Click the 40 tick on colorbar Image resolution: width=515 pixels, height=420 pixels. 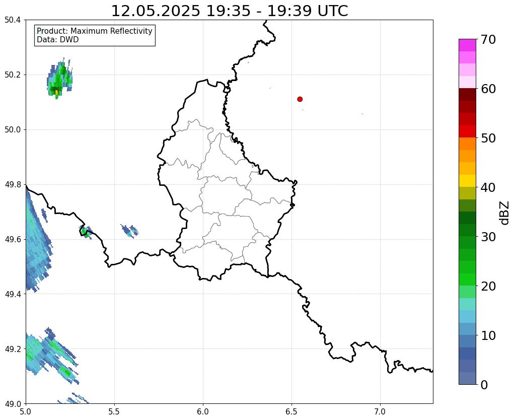click(488, 187)
